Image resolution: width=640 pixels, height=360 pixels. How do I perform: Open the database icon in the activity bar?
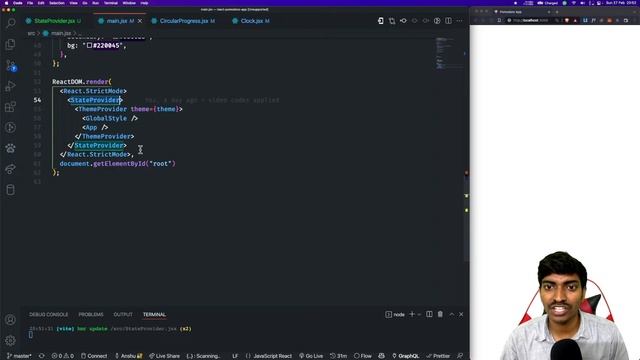click(x=11, y=190)
